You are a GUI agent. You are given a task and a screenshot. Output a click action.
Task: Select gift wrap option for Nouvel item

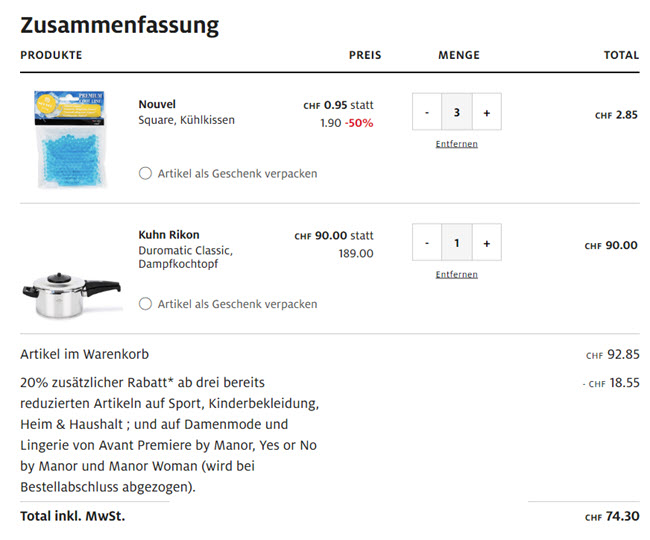[x=146, y=174]
